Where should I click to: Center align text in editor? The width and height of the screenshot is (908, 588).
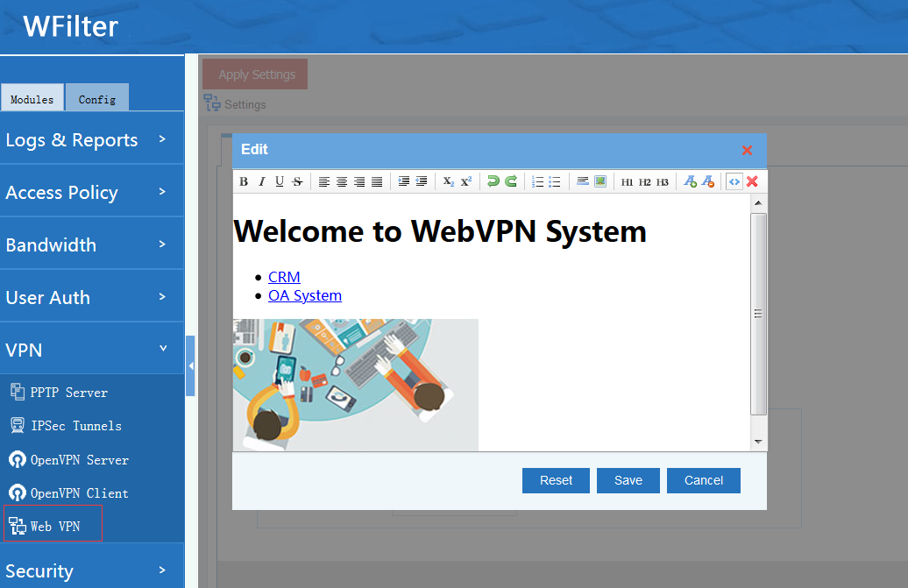click(342, 181)
